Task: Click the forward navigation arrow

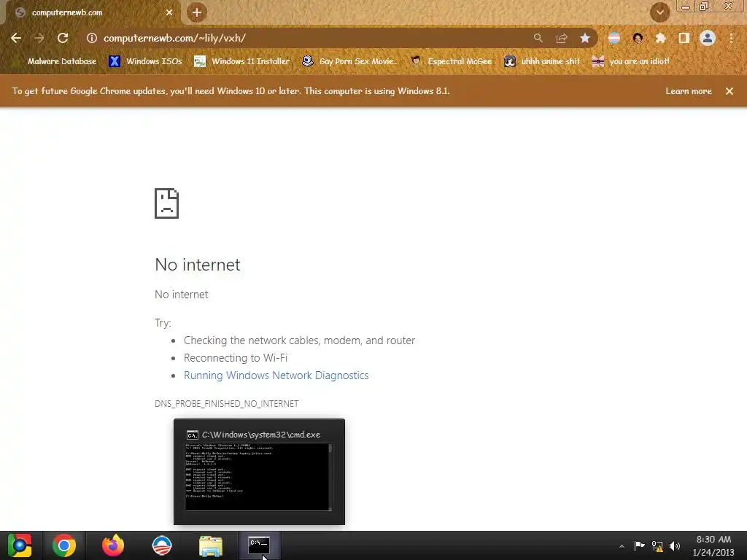Action: click(39, 38)
